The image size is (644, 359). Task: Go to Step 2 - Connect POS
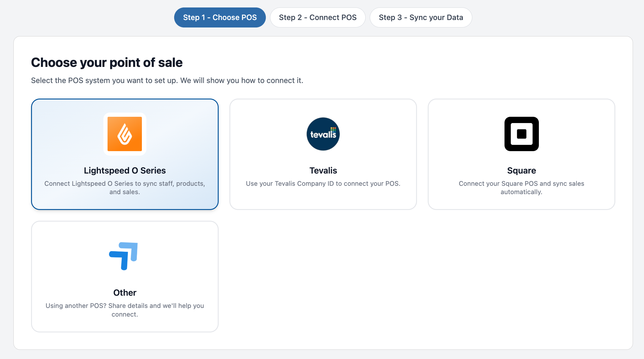point(318,17)
